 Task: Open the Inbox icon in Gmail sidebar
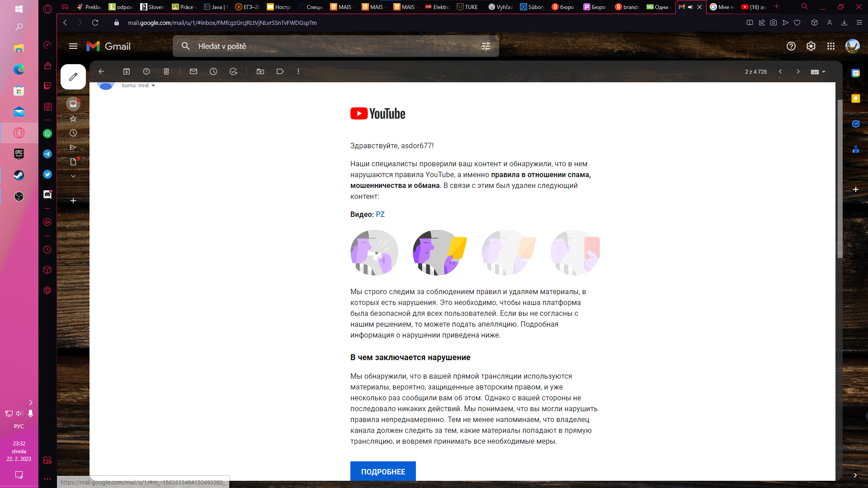(73, 104)
